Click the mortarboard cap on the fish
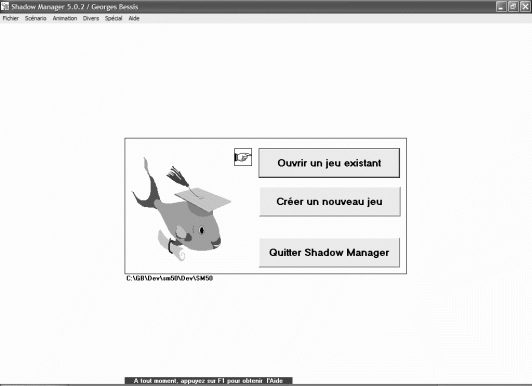 203,199
